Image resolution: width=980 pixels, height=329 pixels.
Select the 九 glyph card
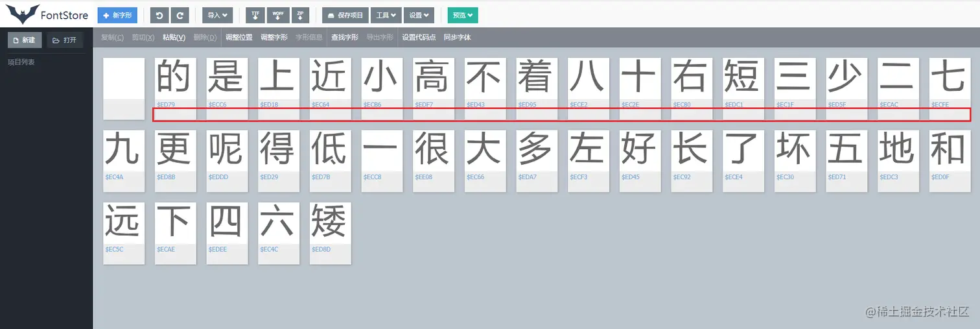coord(124,161)
